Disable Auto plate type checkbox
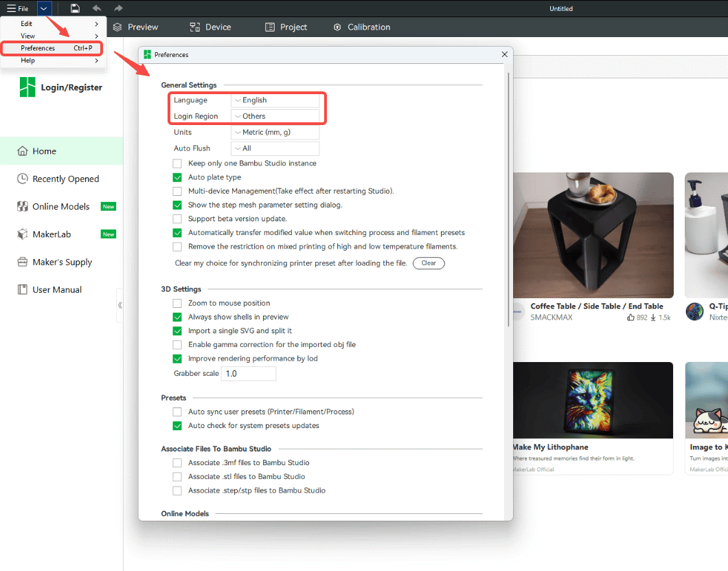This screenshot has width=728, height=571. tap(177, 177)
